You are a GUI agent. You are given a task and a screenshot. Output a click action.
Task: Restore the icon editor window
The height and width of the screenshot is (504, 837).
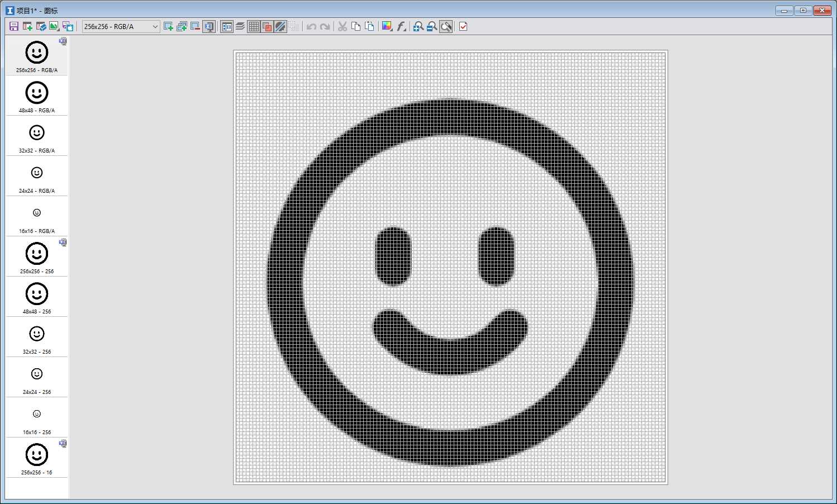tap(803, 10)
